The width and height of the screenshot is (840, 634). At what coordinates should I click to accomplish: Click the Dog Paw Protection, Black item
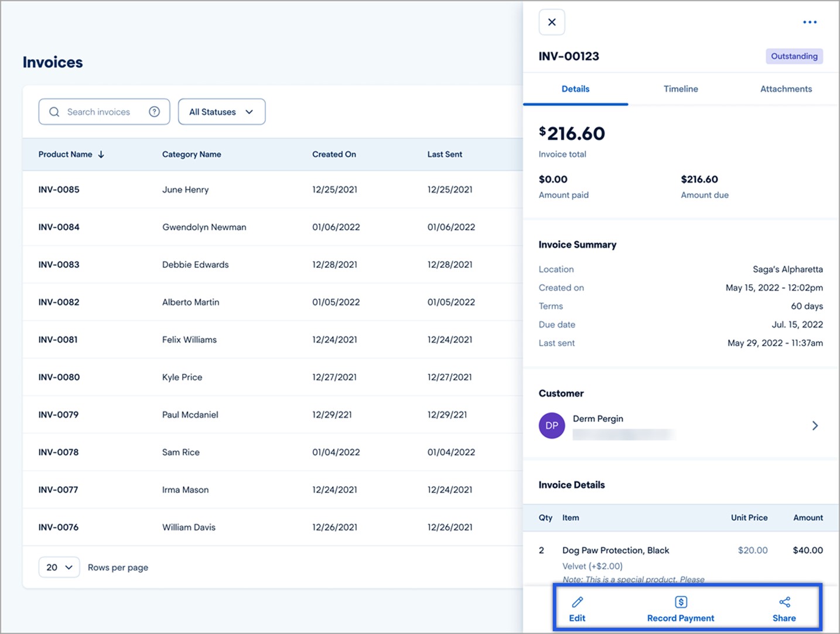tap(616, 550)
